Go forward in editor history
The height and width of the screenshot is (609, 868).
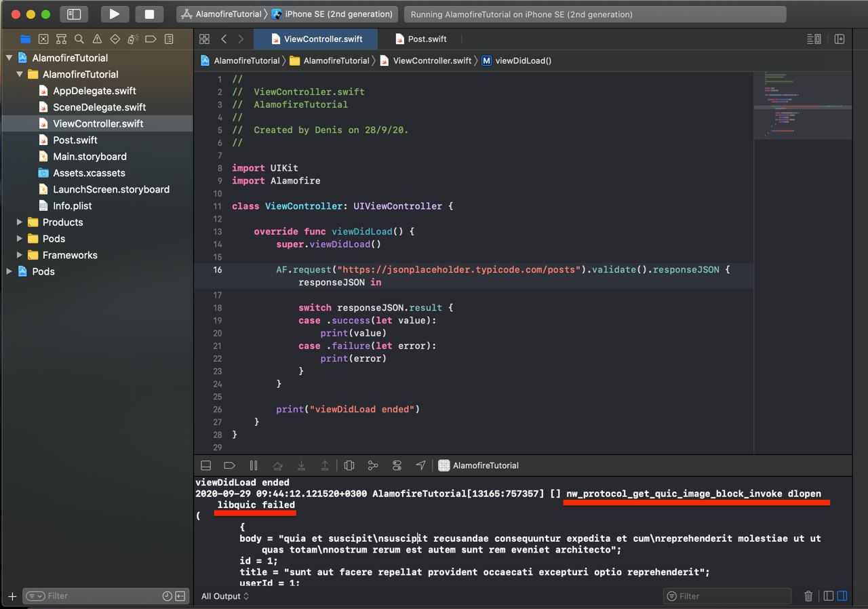click(240, 39)
